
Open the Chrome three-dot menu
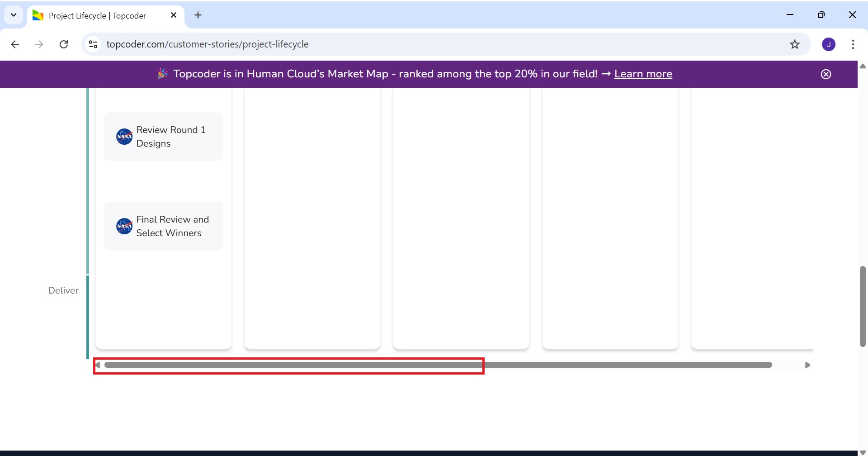click(x=853, y=44)
